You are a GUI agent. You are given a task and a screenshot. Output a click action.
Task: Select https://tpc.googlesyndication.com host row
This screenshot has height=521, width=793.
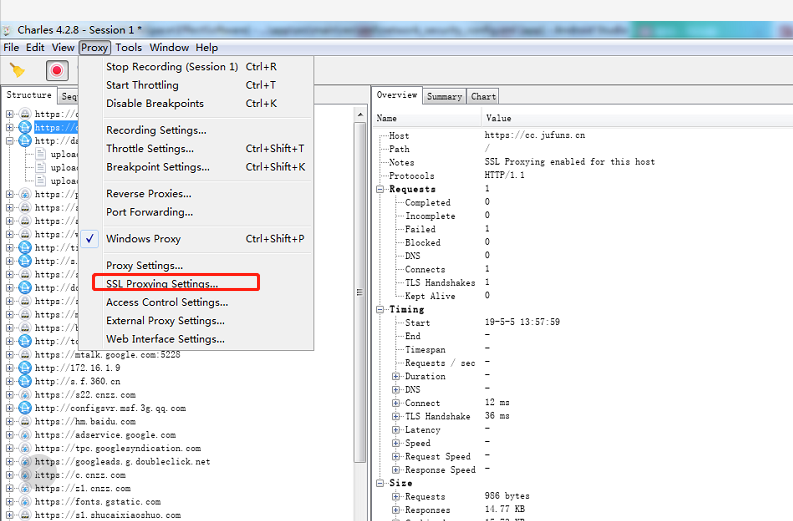click(x=117, y=448)
